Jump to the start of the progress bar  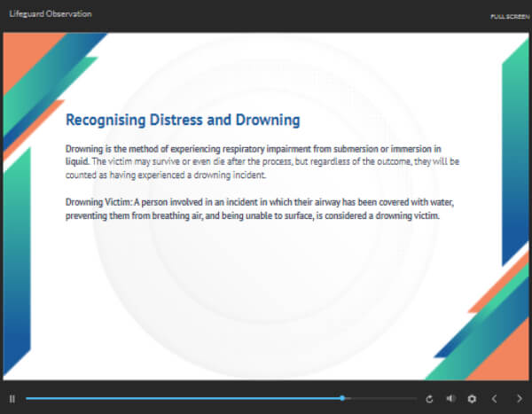pos(27,399)
